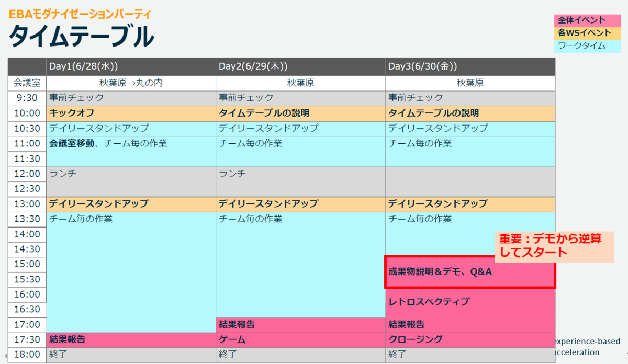Click the Day3 '終了' cell
Viewport: 628px width, 364px height.
coord(470,355)
